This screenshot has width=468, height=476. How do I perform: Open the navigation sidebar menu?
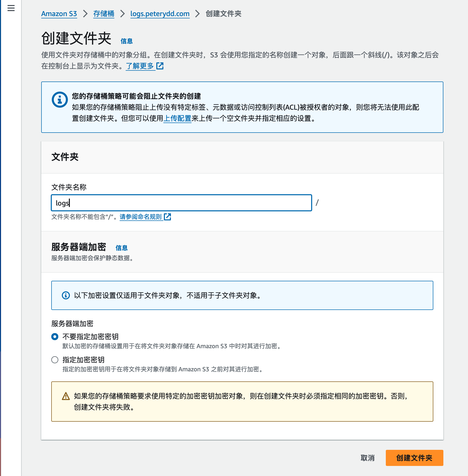pos(11,8)
